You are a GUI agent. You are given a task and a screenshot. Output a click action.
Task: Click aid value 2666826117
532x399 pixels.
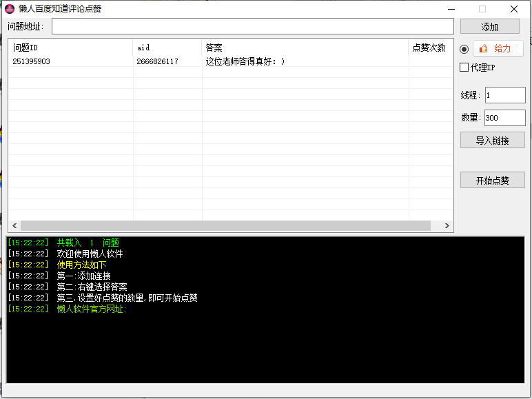pyautogui.click(x=157, y=61)
